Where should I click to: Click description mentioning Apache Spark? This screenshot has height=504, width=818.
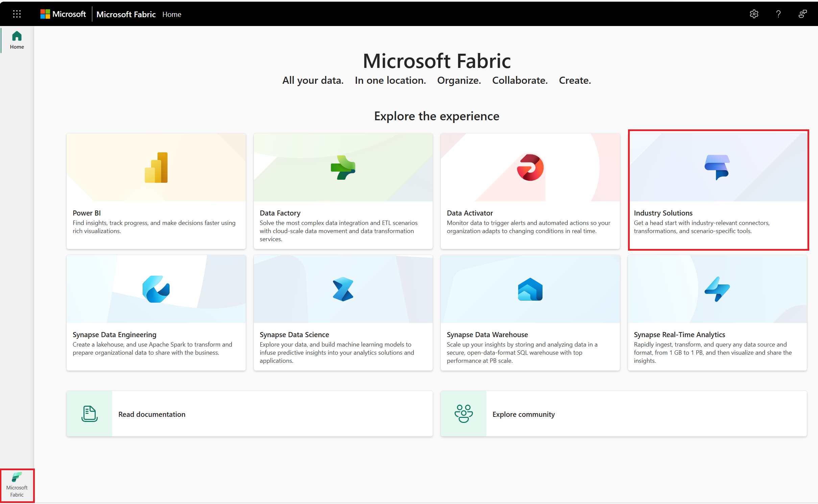click(152, 349)
